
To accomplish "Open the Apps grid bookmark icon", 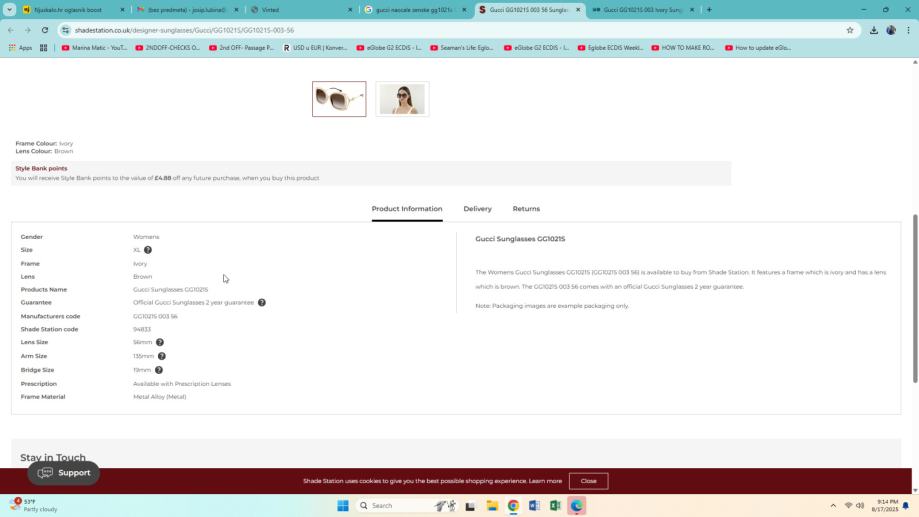I will click(x=20, y=47).
